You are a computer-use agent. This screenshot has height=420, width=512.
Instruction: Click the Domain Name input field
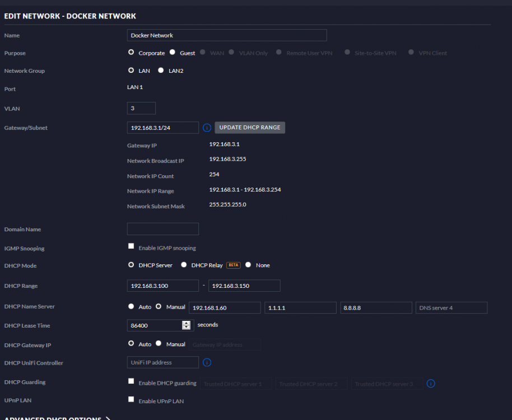163,229
